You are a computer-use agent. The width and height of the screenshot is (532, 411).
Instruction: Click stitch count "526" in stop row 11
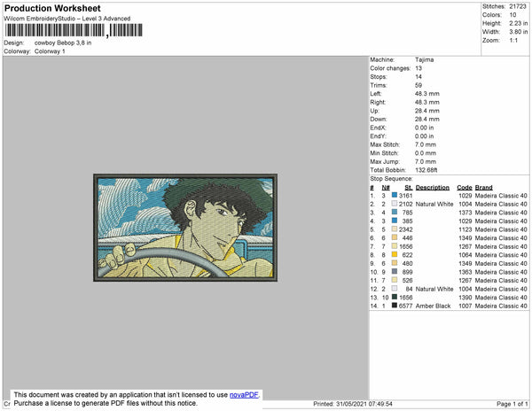click(x=408, y=280)
